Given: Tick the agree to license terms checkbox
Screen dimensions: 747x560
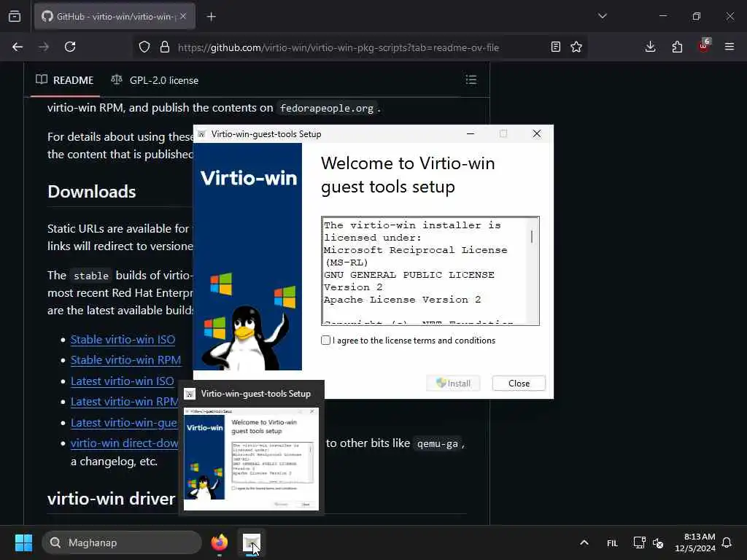Looking at the screenshot, I should point(326,341).
